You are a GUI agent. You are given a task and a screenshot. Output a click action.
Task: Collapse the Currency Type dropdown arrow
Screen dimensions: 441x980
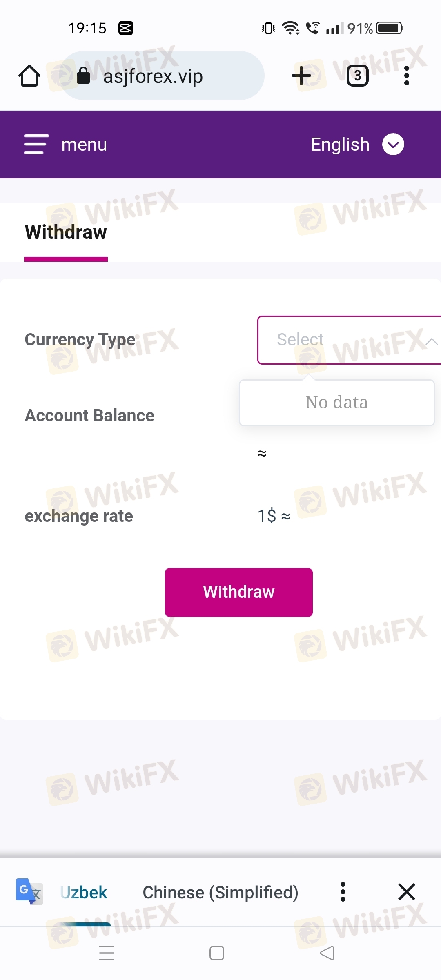coord(431,341)
